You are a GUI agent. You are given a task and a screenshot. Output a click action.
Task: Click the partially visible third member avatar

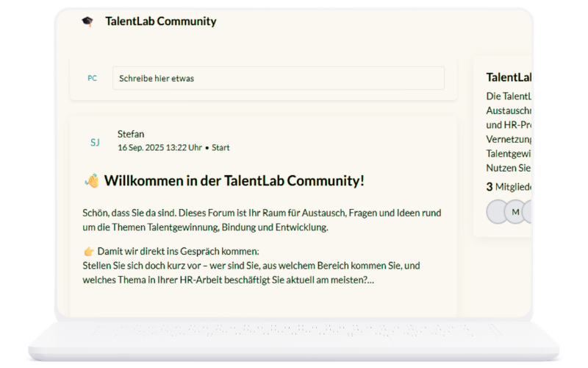coord(528,212)
